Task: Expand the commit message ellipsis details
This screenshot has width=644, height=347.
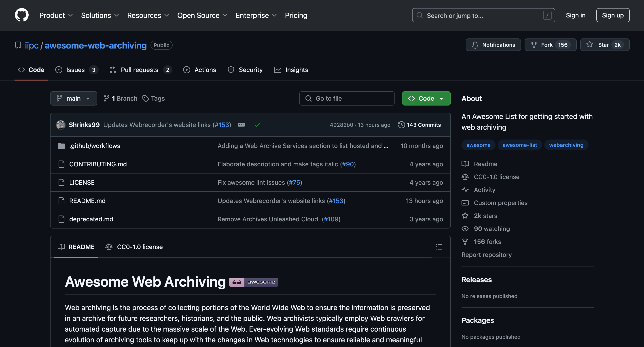Action: click(241, 125)
